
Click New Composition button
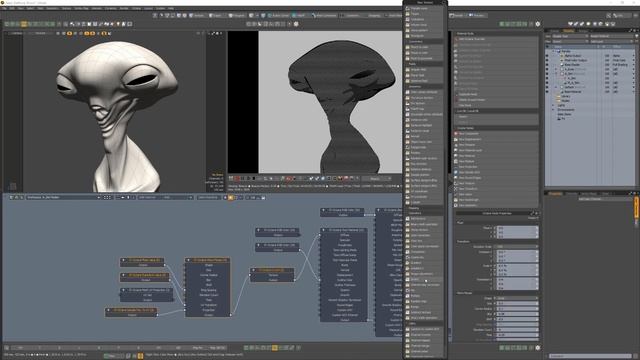496,133
